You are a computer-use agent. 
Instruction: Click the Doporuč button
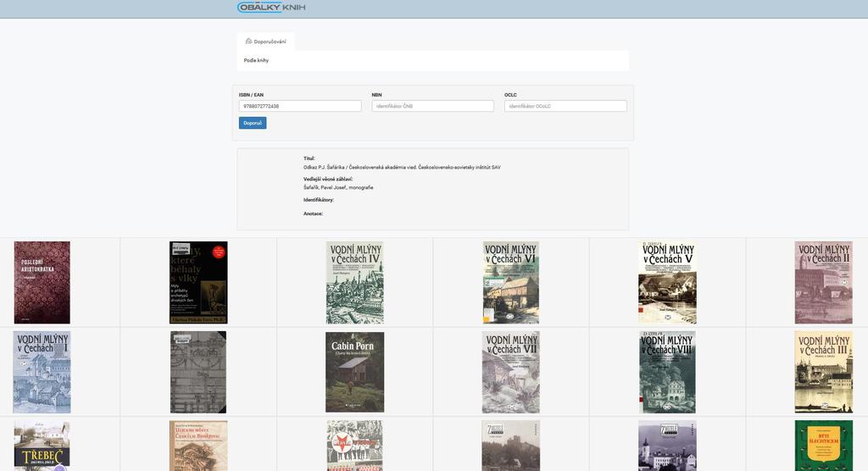(x=253, y=123)
